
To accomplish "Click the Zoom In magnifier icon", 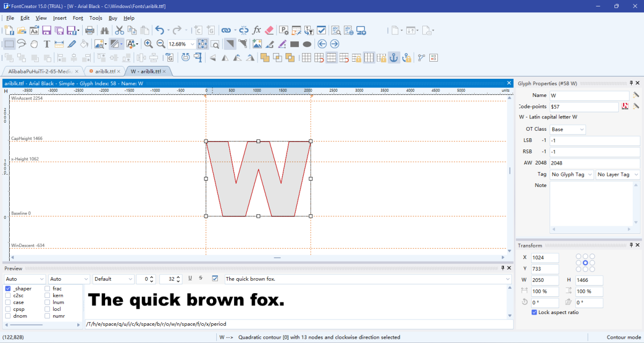I will [148, 44].
